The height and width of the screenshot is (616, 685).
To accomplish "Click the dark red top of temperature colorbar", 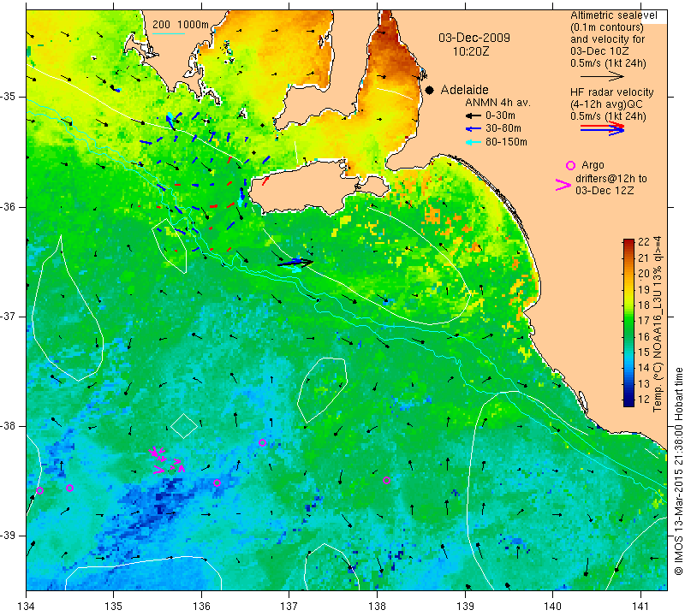I will (x=628, y=242).
